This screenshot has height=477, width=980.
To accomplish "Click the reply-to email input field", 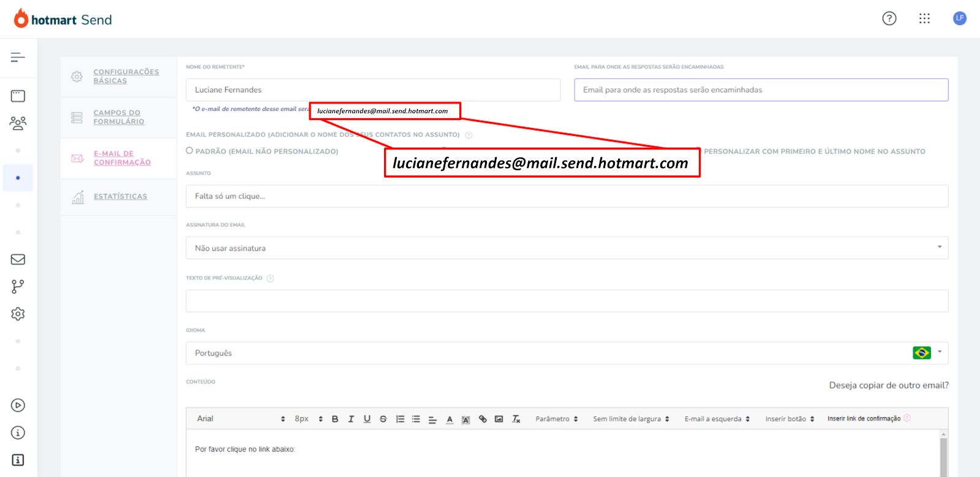I will pos(761,90).
